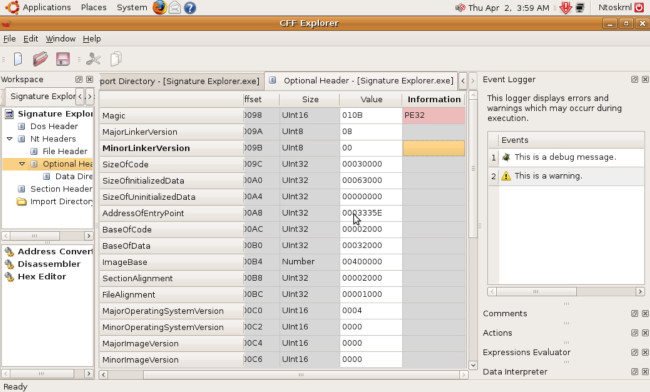Open the Edit menu
Screen dimensions: 650x392
coord(30,39)
